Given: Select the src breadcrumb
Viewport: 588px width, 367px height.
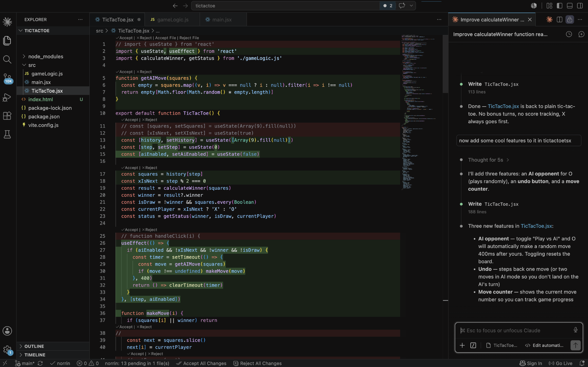Looking at the screenshot, I should (100, 31).
